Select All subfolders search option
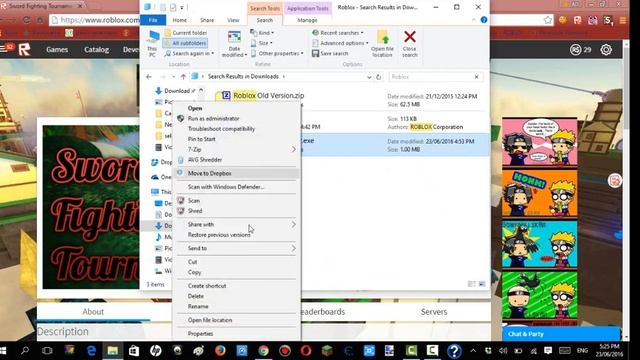Screen dimensions: 640x360 point(185,43)
